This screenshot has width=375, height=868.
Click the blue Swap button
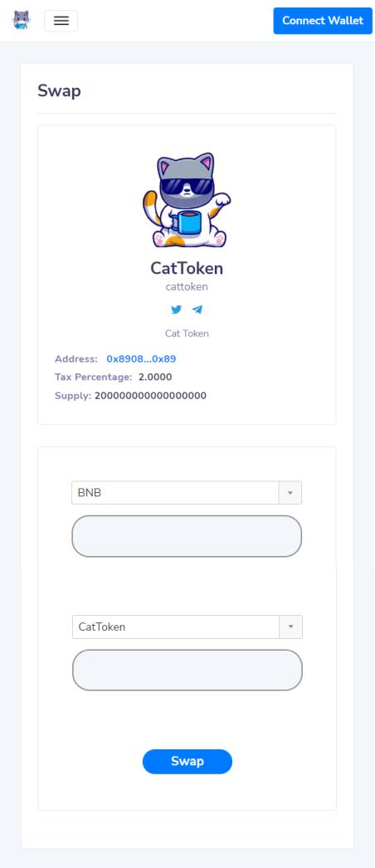click(187, 761)
